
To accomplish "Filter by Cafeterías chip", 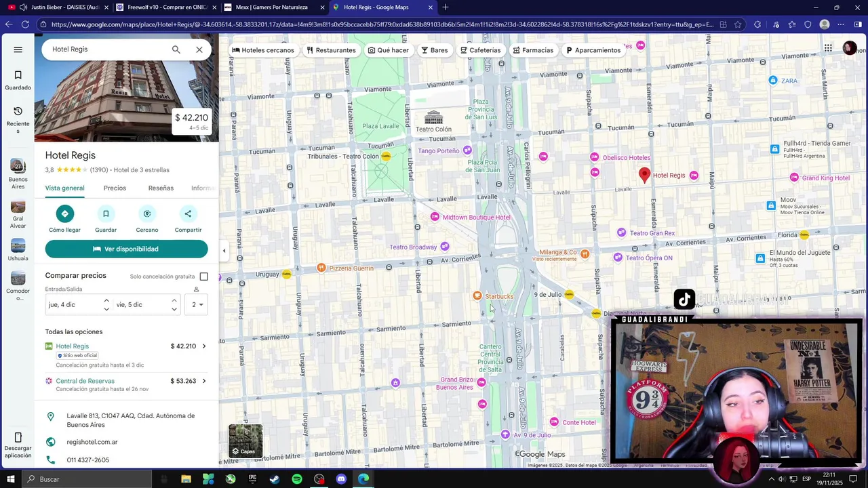I will (480, 50).
